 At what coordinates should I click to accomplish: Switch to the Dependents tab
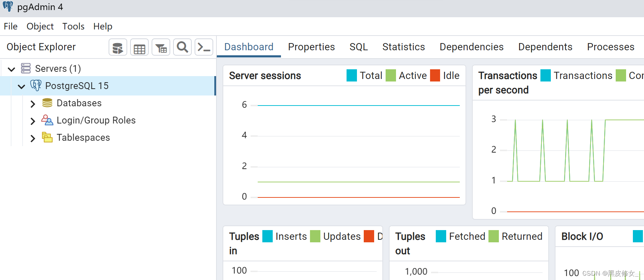tap(545, 47)
